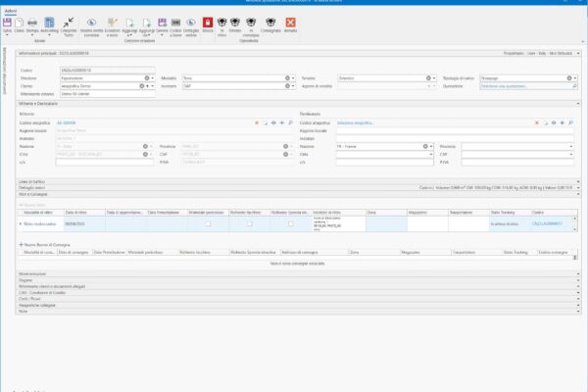Open Eccezioni e avvisi from the toolbar
This screenshot has width=588, height=392.
point(112,23)
